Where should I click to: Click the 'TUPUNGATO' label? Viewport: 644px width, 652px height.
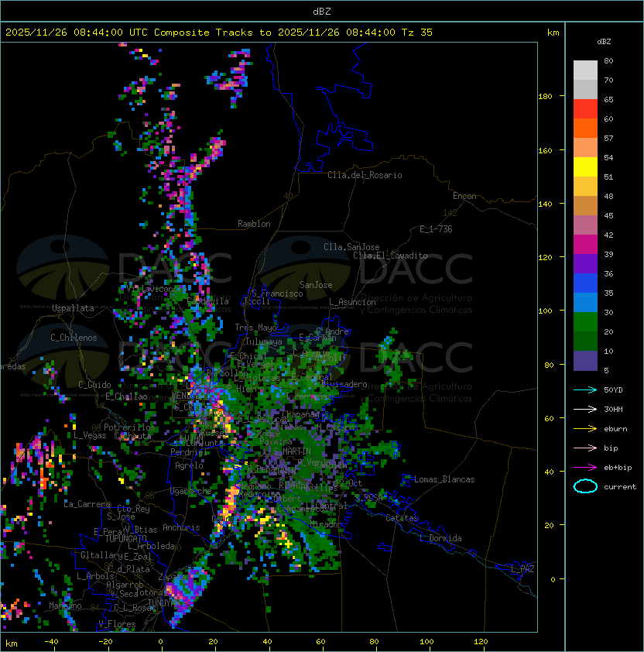click(125, 538)
